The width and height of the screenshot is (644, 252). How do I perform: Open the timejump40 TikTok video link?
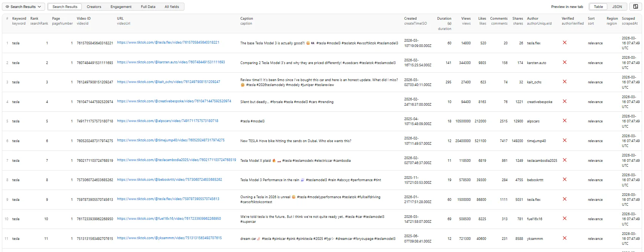point(171,140)
